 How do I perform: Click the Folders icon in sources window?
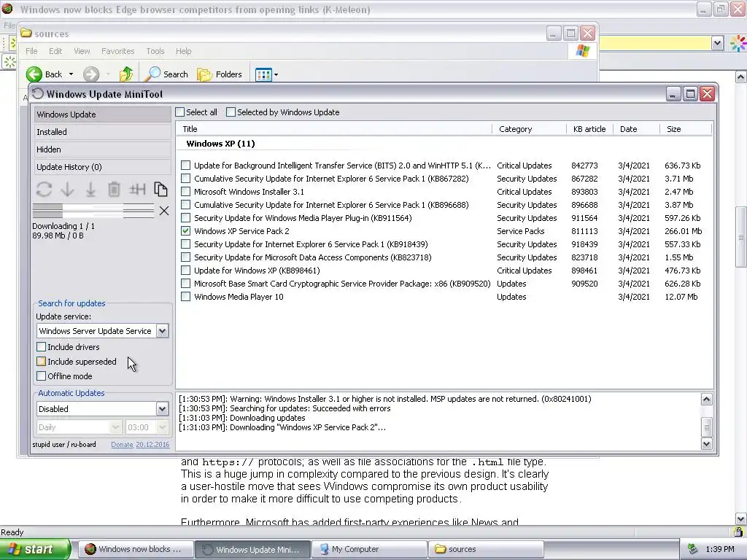click(205, 74)
